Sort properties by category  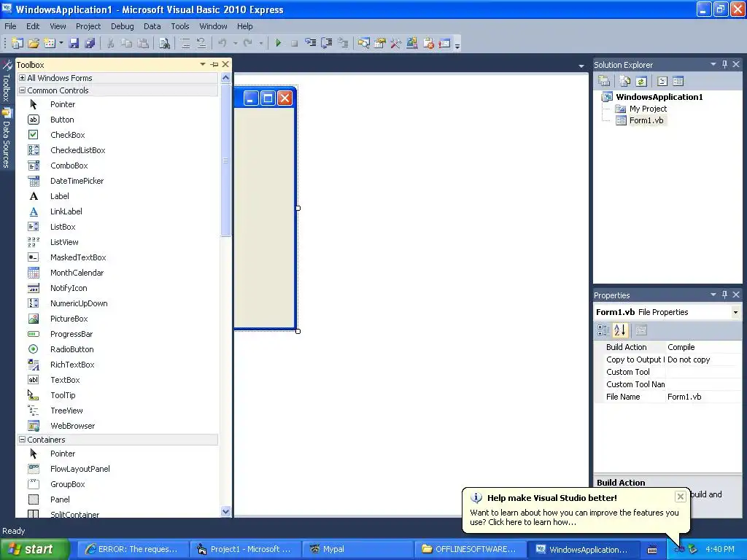(x=603, y=330)
